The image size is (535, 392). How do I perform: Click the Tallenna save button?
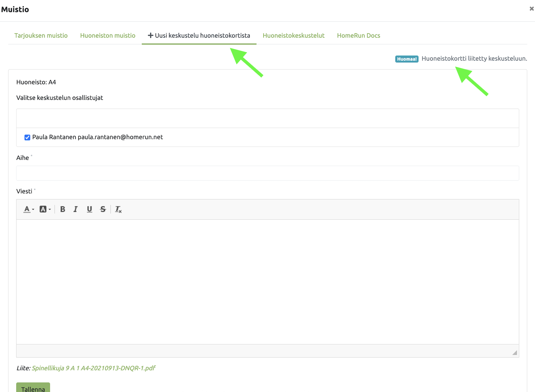(x=33, y=388)
